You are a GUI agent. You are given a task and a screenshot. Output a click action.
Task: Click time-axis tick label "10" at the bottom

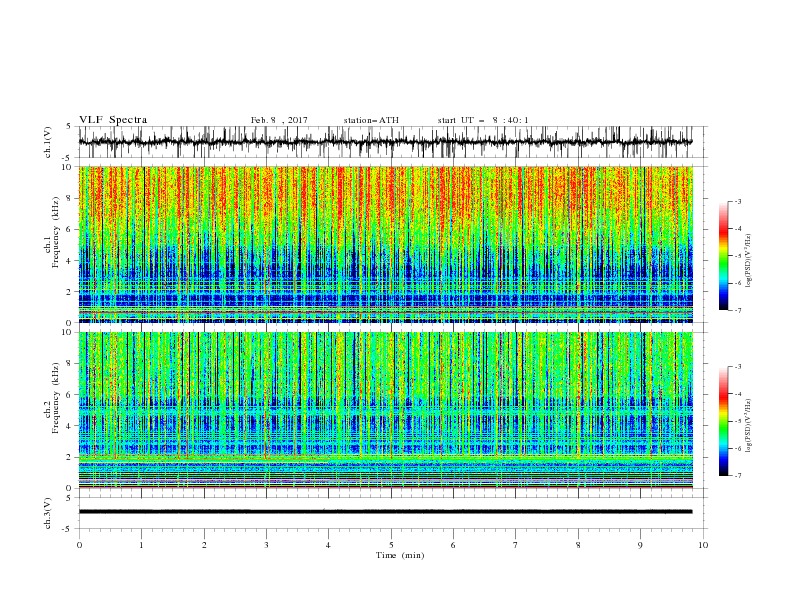pos(703,545)
